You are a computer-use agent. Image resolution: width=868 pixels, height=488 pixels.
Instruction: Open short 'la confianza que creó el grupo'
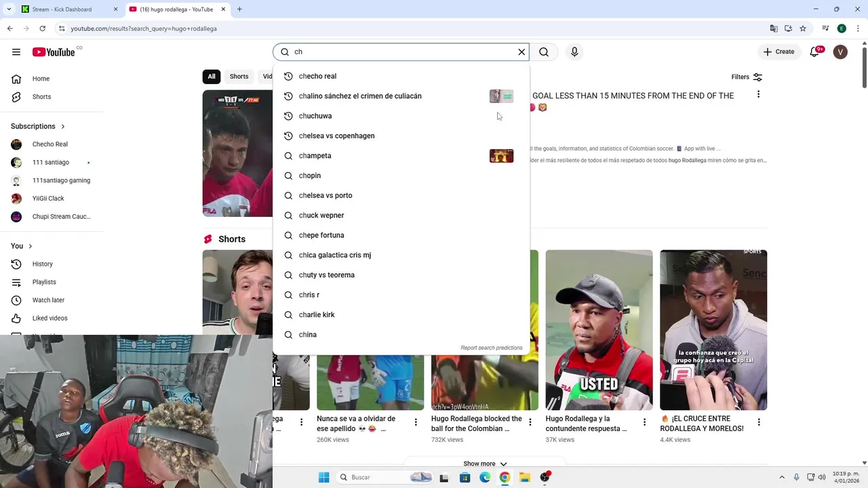[x=713, y=330]
